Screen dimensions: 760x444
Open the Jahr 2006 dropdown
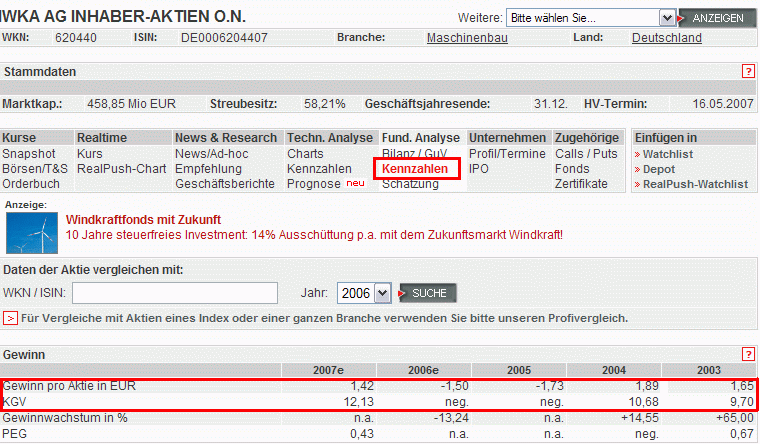pyautogui.click(x=364, y=293)
